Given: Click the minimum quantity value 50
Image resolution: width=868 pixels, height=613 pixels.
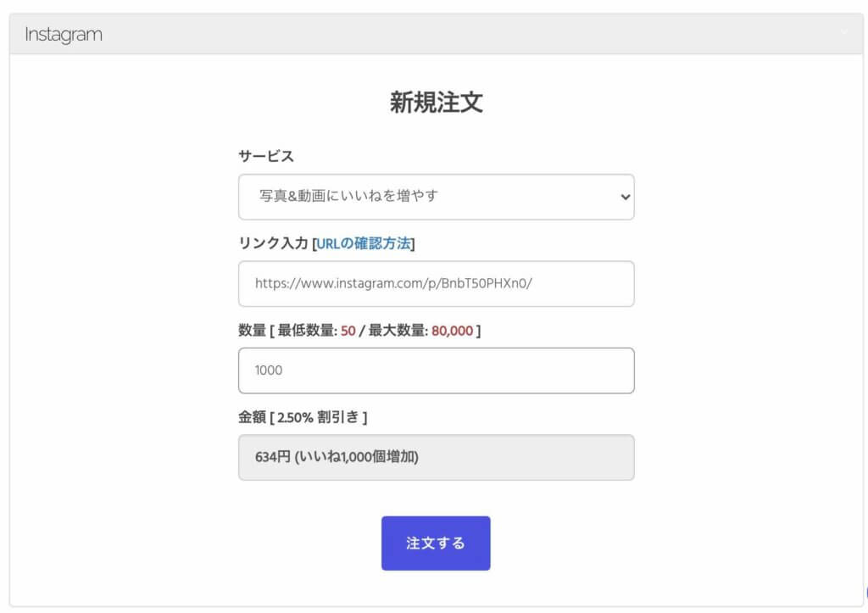Looking at the screenshot, I should pos(348,331).
